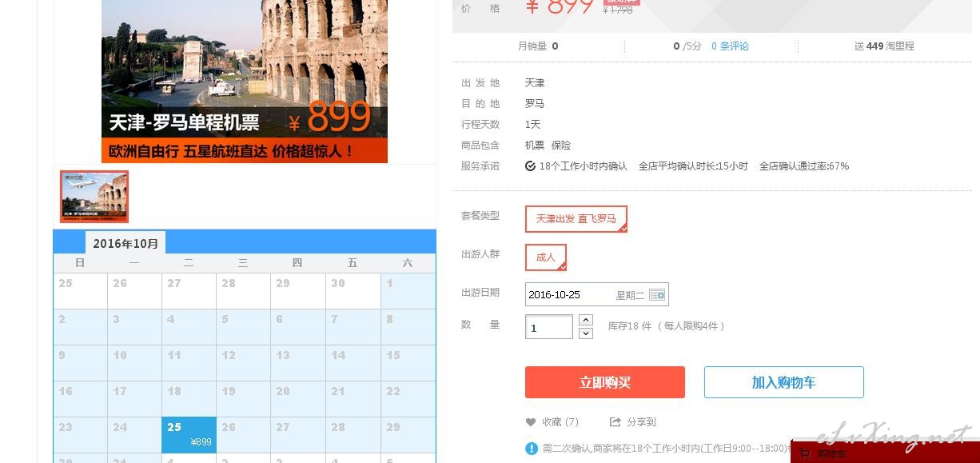Click 保险 in the 商品包含 row
The width and height of the screenshot is (980, 463).
coord(561,146)
